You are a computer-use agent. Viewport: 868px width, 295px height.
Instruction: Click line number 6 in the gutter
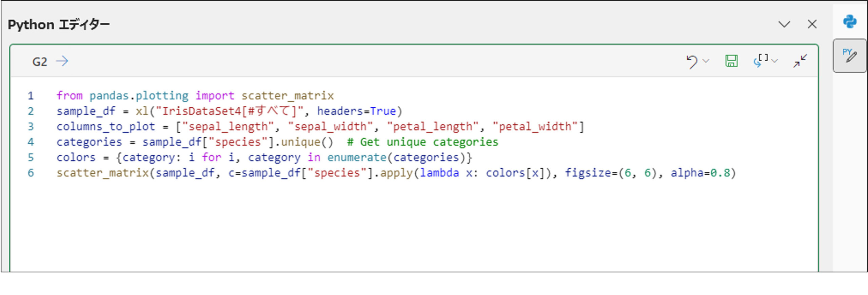(31, 173)
